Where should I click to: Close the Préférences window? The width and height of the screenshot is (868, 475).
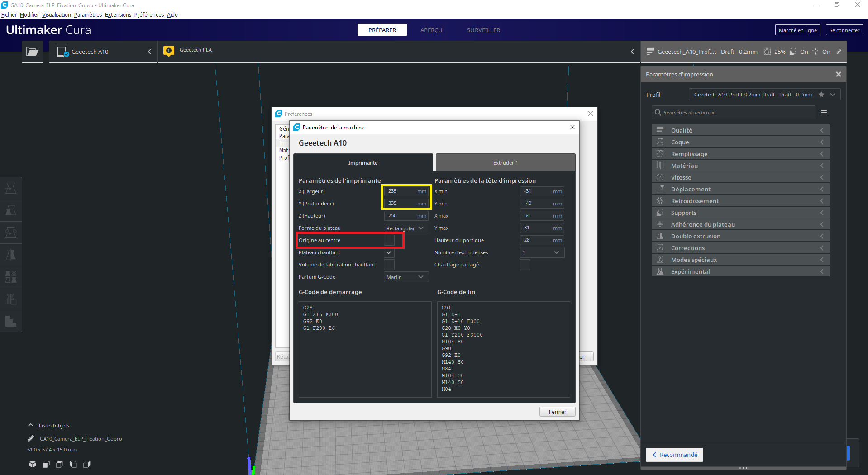tap(590, 114)
